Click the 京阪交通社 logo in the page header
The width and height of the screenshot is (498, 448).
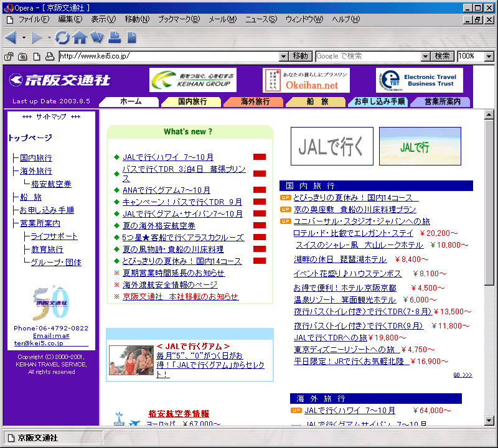pyautogui.click(x=60, y=80)
